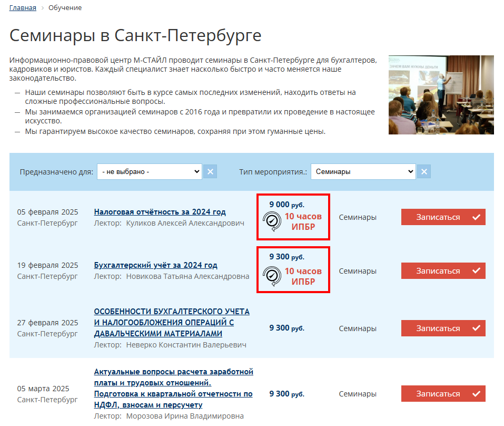Clear the Тип мероприятия filter with X button
Image resolution: width=504 pixels, height=426 pixels.
(x=424, y=171)
